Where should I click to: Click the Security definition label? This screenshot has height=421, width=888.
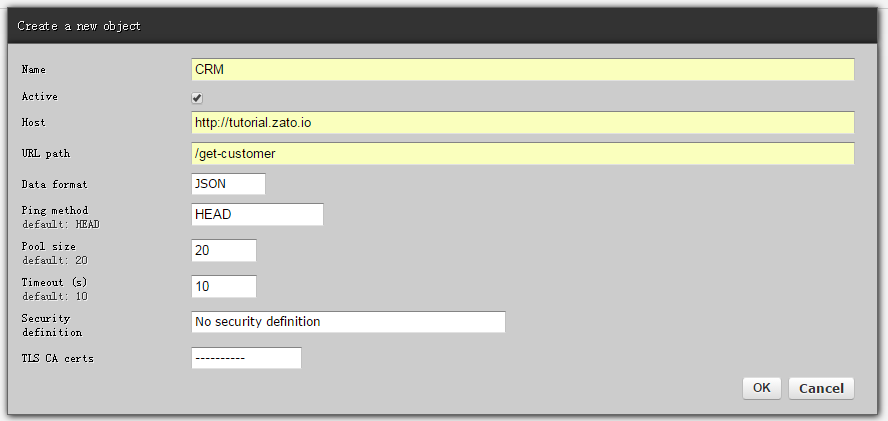(52, 325)
